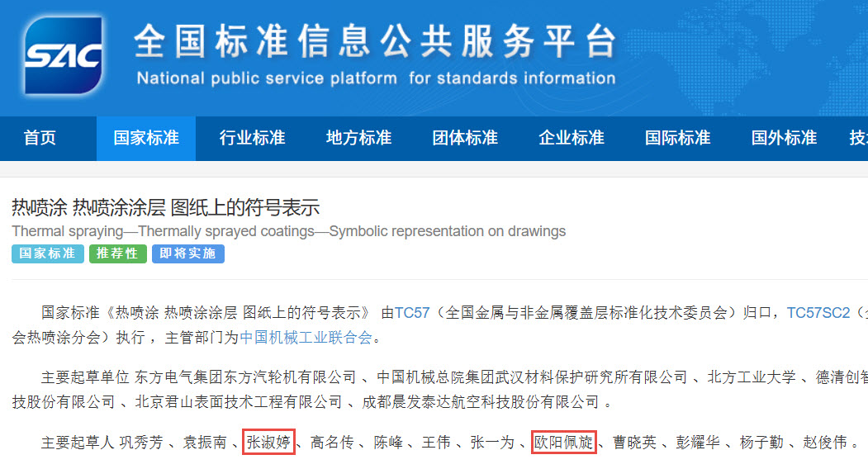Open the 国外标准 navigation item
The image size is (868, 469).
click(x=784, y=138)
